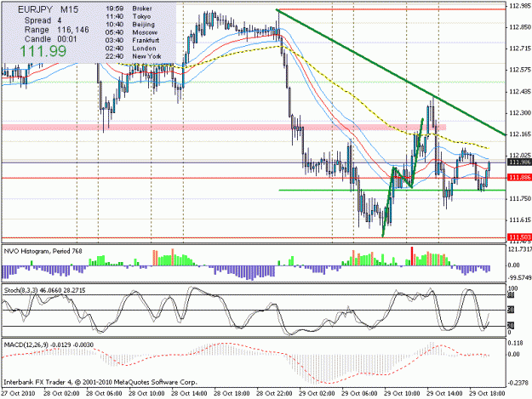Select the MACD 0.118 scale value
The image size is (532, 399).
(x=515, y=343)
